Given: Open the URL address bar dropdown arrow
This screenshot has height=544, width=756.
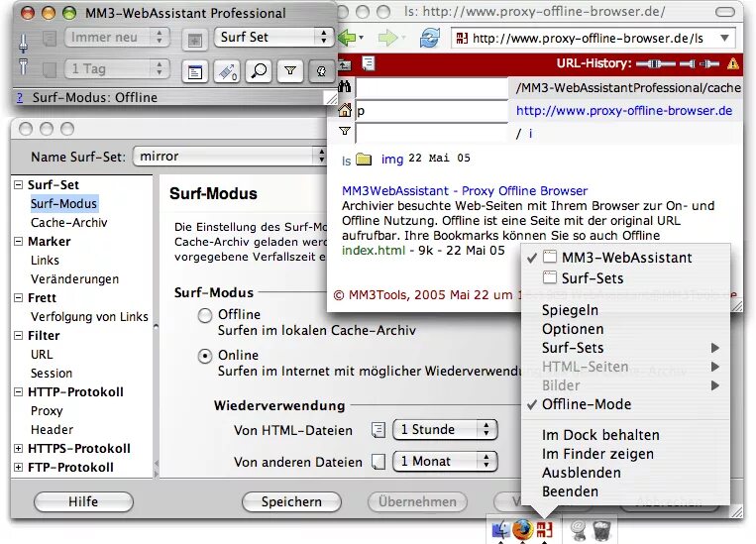Looking at the screenshot, I should click(724, 38).
